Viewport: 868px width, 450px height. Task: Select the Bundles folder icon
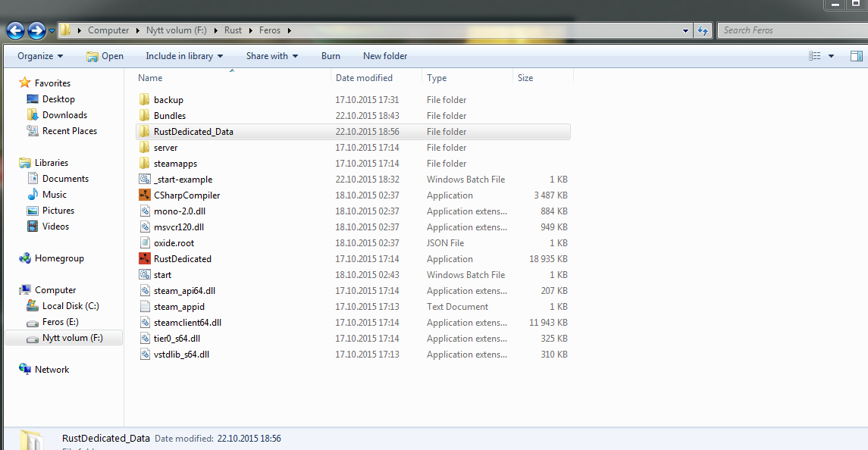click(x=145, y=116)
